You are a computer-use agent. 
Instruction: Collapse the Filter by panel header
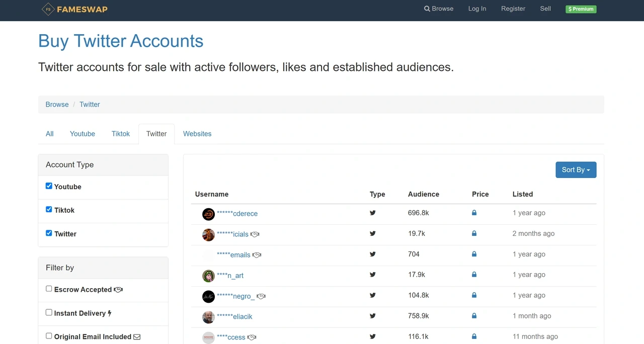[x=60, y=268]
